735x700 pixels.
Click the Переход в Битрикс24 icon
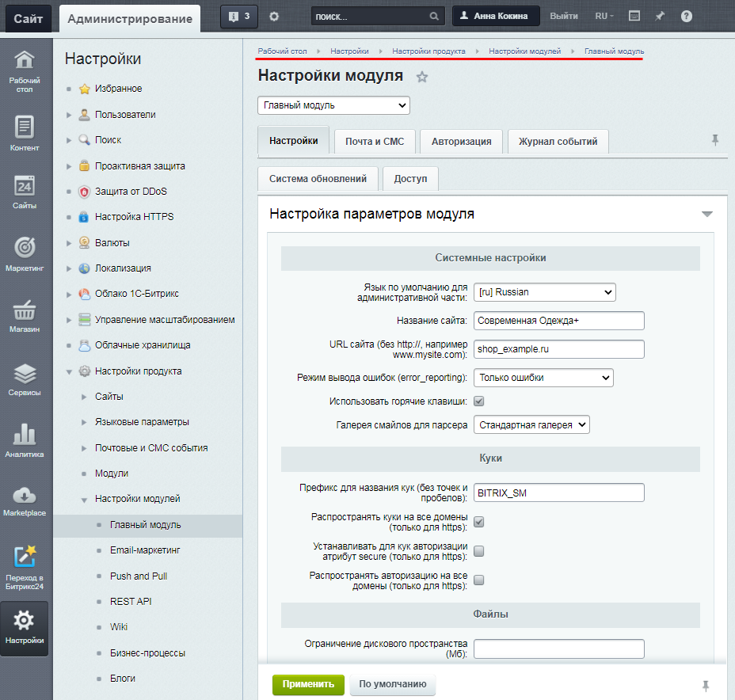[25, 556]
